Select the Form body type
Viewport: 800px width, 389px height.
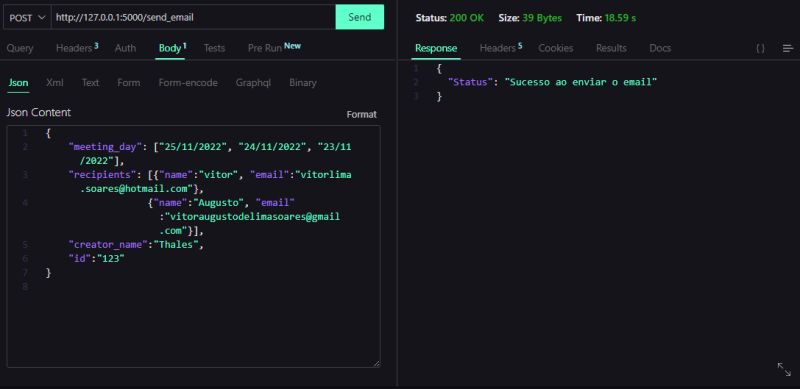click(x=129, y=83)
